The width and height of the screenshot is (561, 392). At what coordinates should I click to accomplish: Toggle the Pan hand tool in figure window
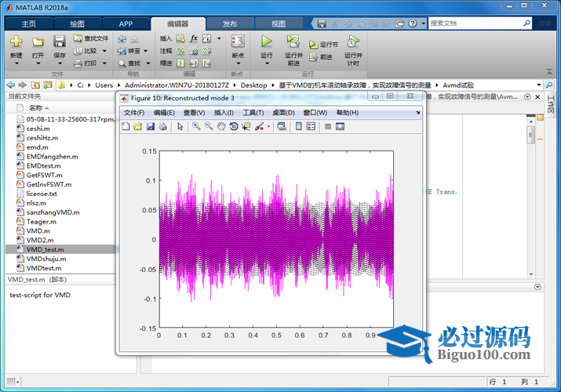(x=221, y=126)
